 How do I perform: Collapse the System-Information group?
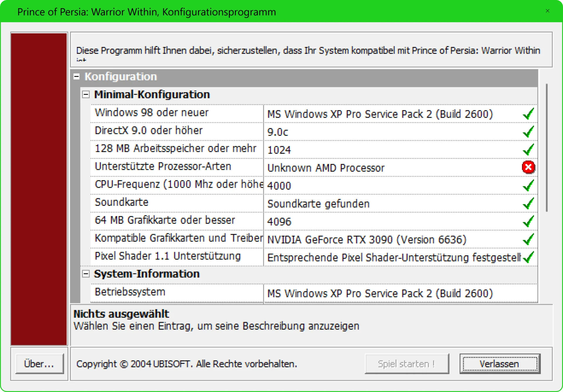tap(86, 274)
